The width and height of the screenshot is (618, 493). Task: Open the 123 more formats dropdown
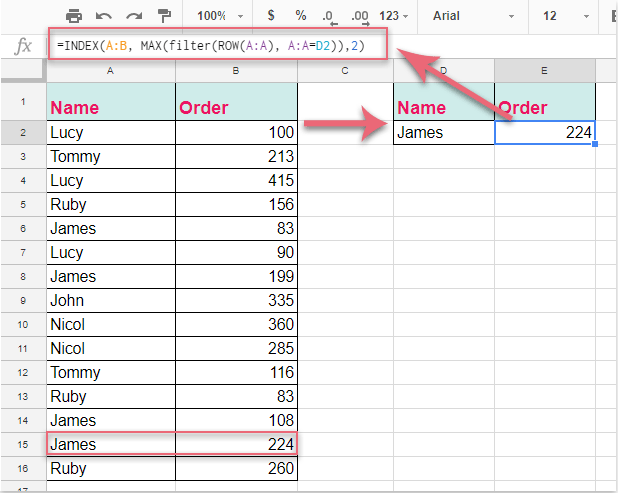[396, 16]
